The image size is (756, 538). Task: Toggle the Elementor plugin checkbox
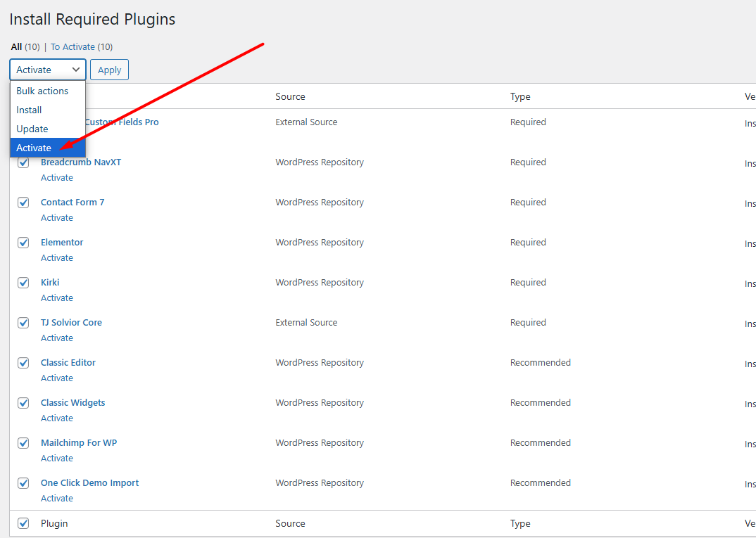click(x=23, y=243)
